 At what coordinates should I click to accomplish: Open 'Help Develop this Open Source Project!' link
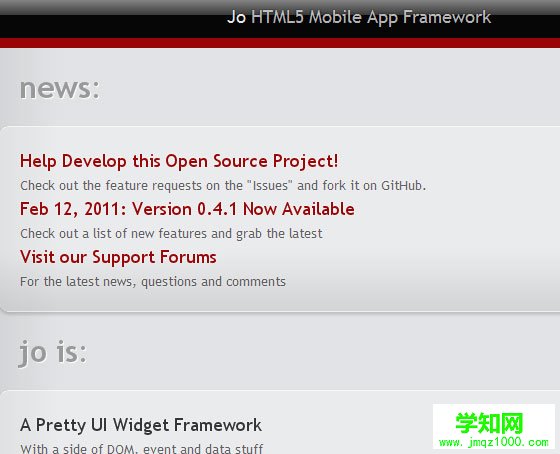point(179,161)
